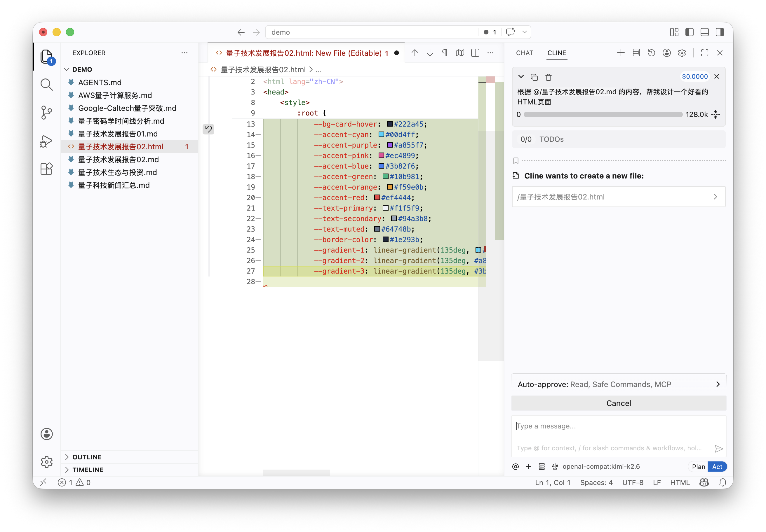The height and width of the screenshot is (532, 766).
Task: Toggle secondary side bar visibility
Action: click(x=720, y=32)
